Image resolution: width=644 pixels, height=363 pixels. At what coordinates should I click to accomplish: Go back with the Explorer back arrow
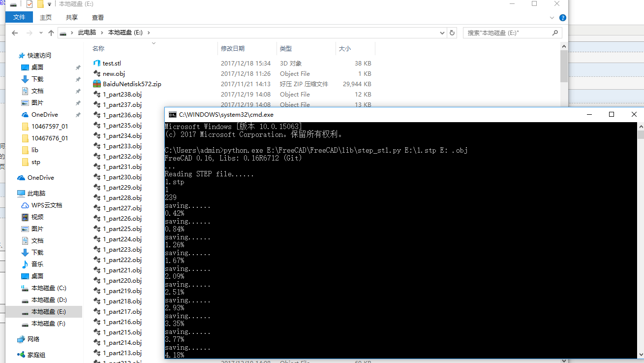coord(14,33)
